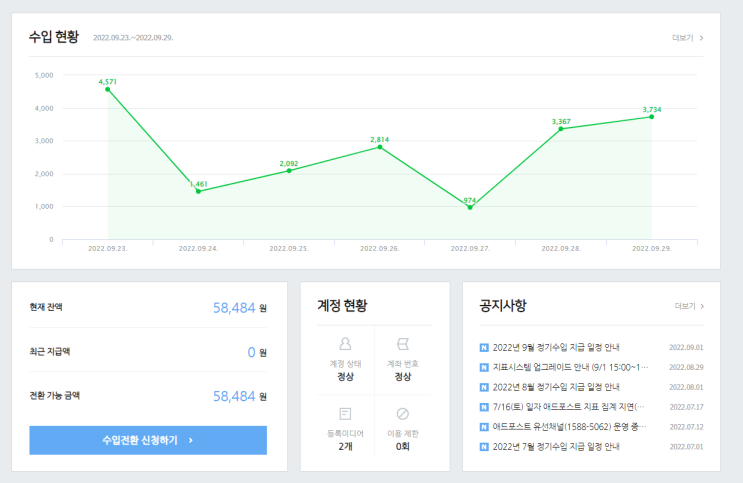Click N icon beside 2022년 7월 notice
Image resolution: width=743 pixels, height=483 pixels.
(484, 447)
